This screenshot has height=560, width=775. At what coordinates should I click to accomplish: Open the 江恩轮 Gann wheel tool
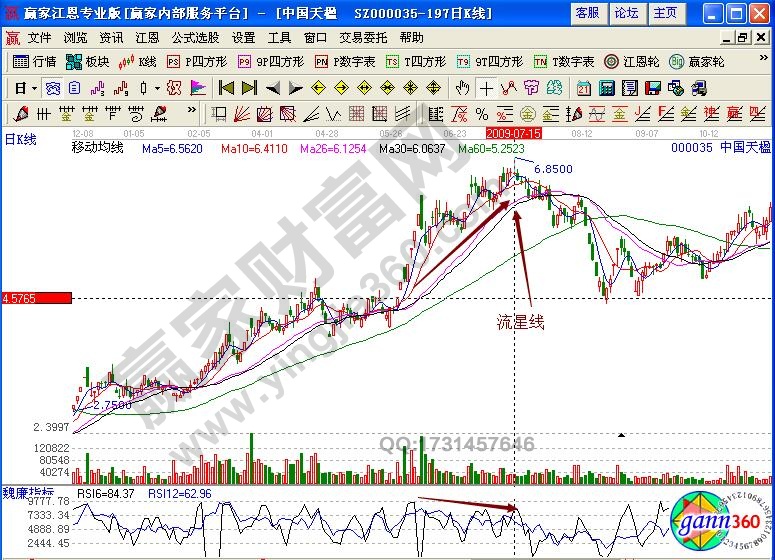click(x=627, y=61)
